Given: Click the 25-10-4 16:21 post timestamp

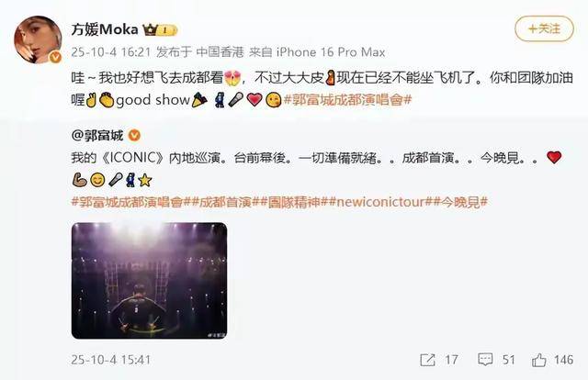Looking at the screenshot, I should tap(110, 52).
